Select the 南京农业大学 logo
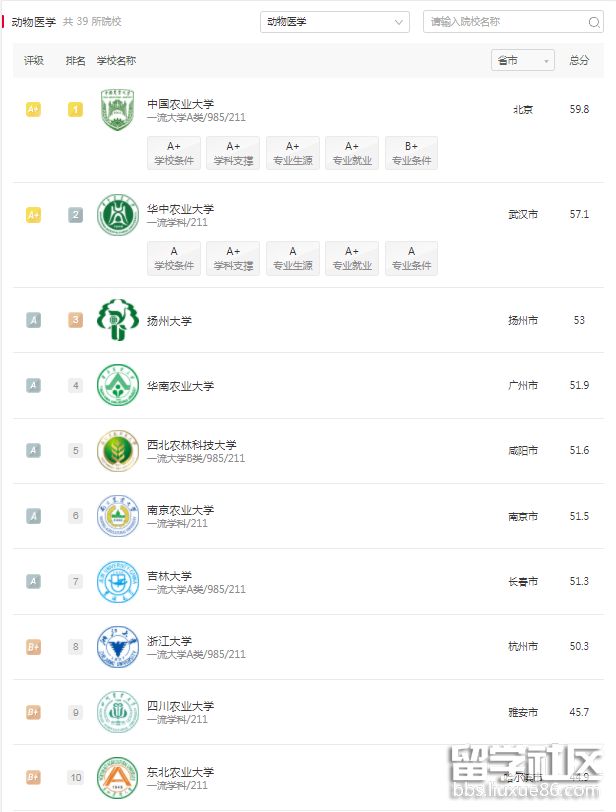Viewport: 616px width, 812px height. coord(116,516)
